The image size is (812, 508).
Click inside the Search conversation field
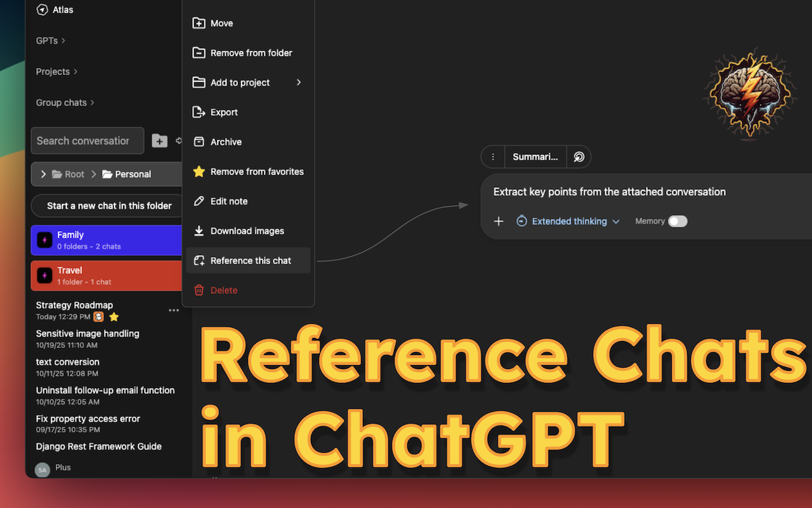tap(87, 140)
